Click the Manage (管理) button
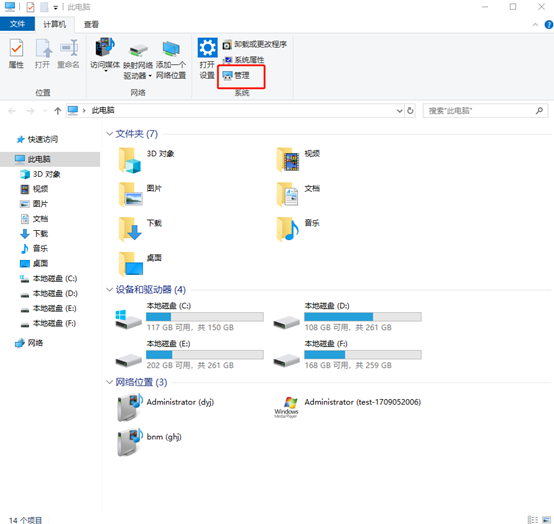Image resolution: width=554 pixels, height=524 pixels. click(x=236, y=75)
